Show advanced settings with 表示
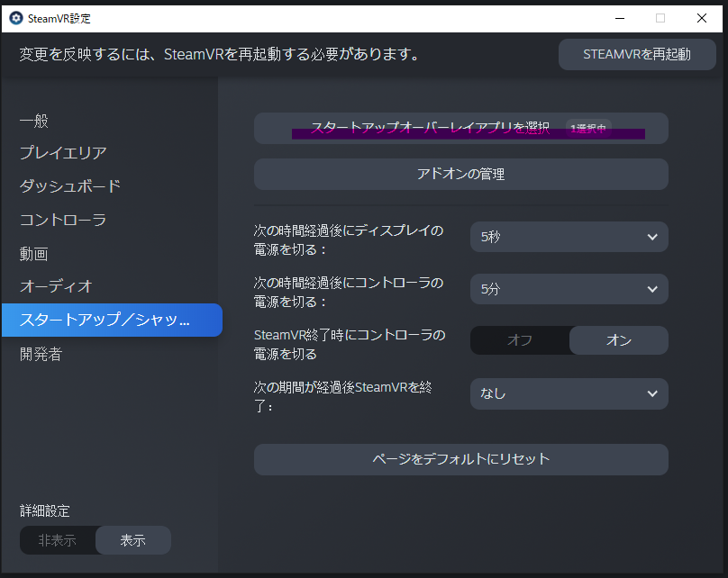This screenshot has width=728, height=578. coord(132,540)
